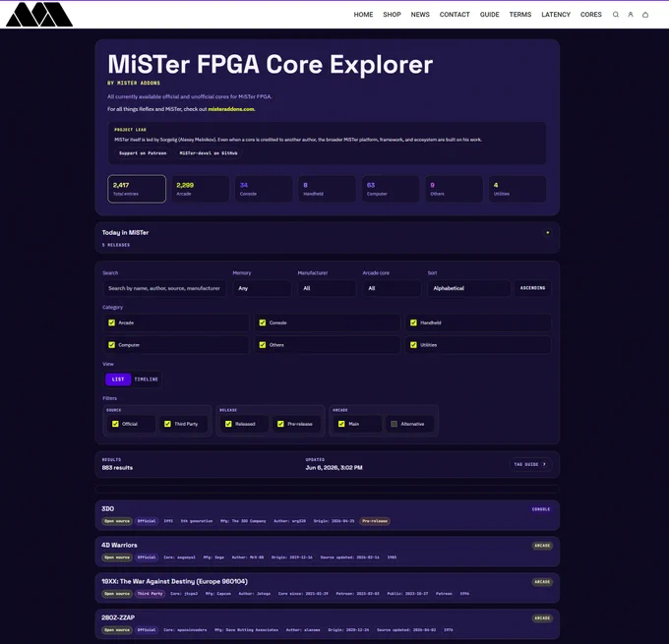Open the Arcade core dropdown
This screenshot has height=644, width=669.
point(392,288)
